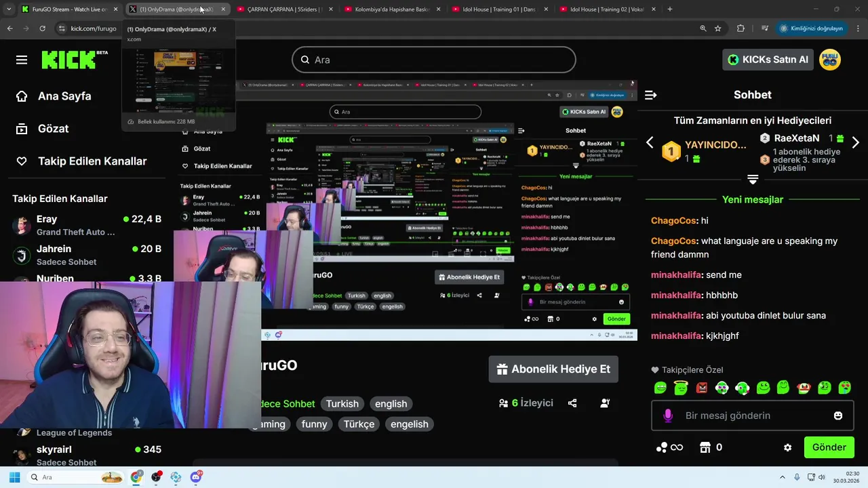Go back in browser history
The height and width of the screenshot is (488, 868).
[9, 28]
